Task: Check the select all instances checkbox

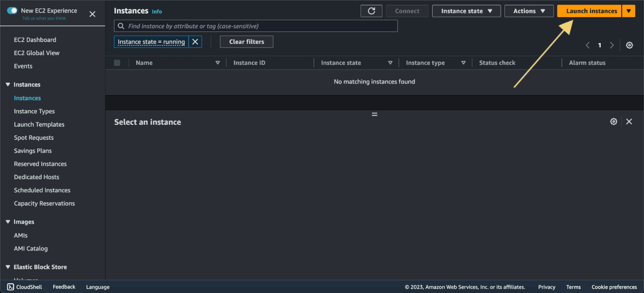Action: tap(117, 63)
